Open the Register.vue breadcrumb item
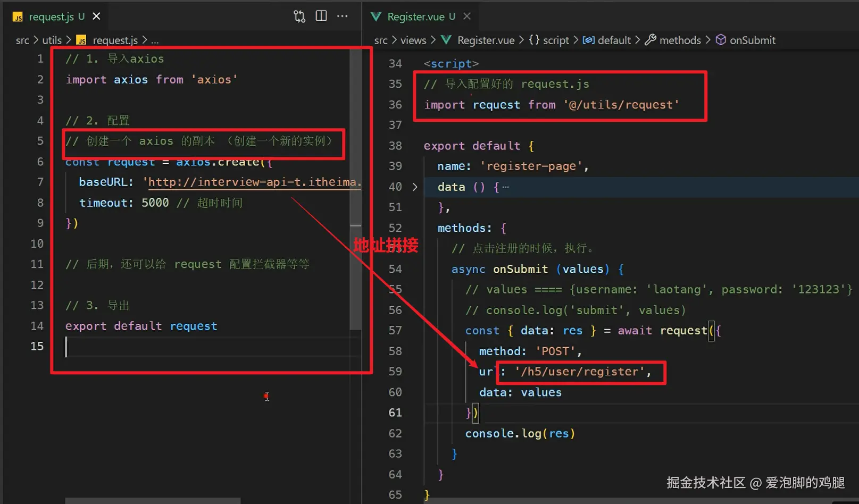Viewport: 859px width, 504px height. click(x=478, y=40)
